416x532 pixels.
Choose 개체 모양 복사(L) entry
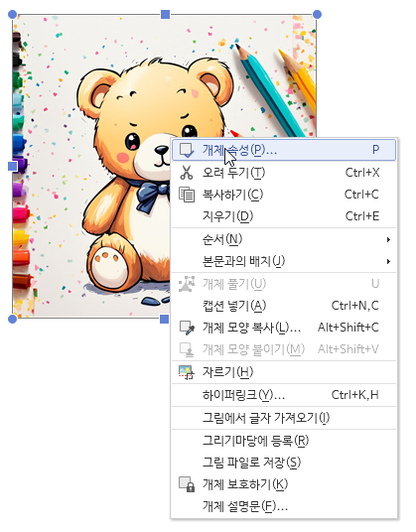(284, 328)
